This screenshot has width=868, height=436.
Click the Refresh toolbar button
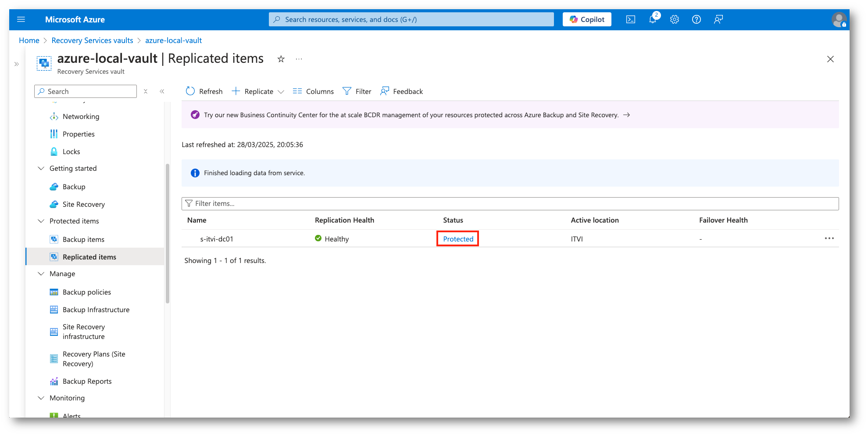pos(204,91)
